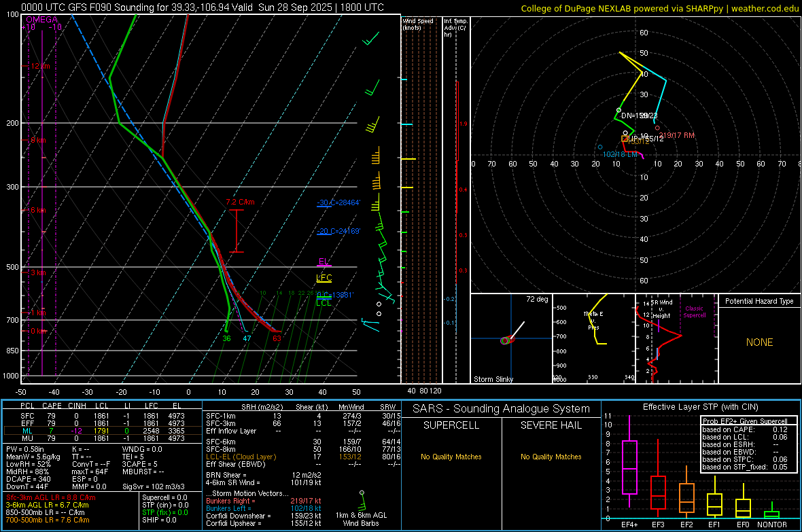Click the 3 km height marker
The height and width of the screenshot is (532, 802).
tap(38, 272)
